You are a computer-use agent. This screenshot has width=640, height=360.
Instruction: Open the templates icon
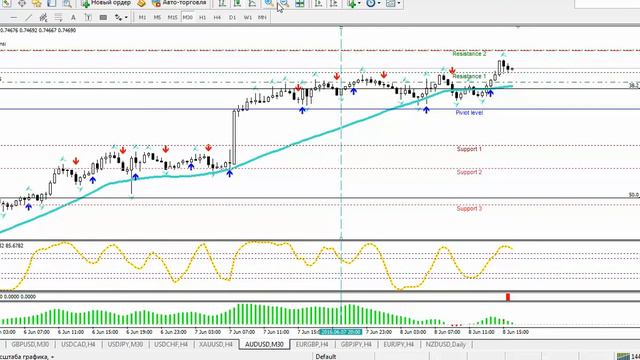pos(391,3)
